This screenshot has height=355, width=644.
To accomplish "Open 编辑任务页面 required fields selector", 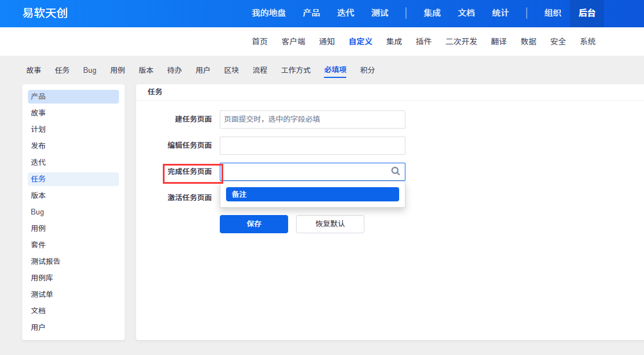I will tap(312, 146).
